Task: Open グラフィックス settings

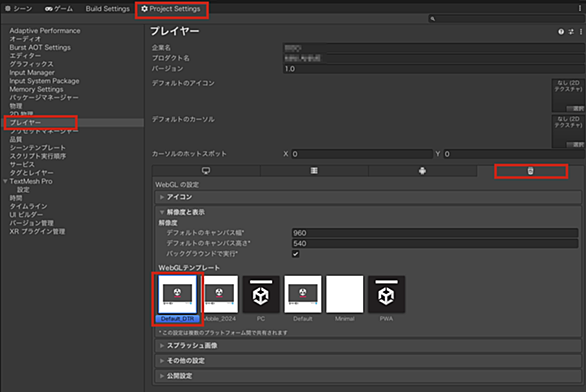Action: point(32,64)
